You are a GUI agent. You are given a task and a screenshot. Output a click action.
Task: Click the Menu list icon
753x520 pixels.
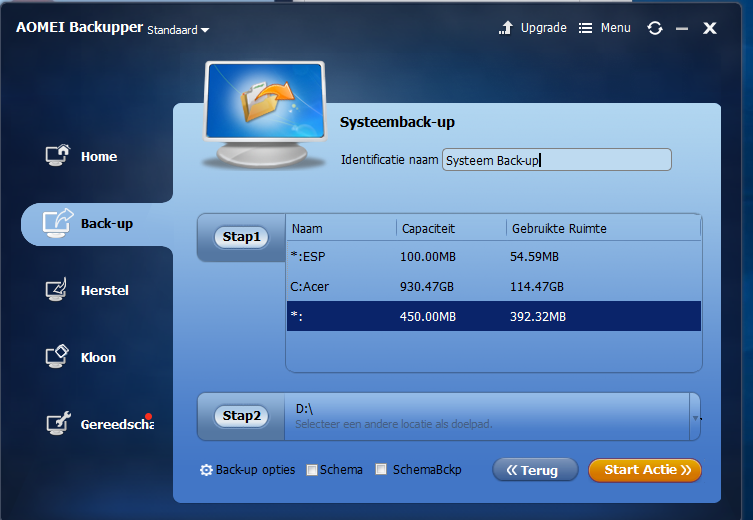(x=585, y=28)
